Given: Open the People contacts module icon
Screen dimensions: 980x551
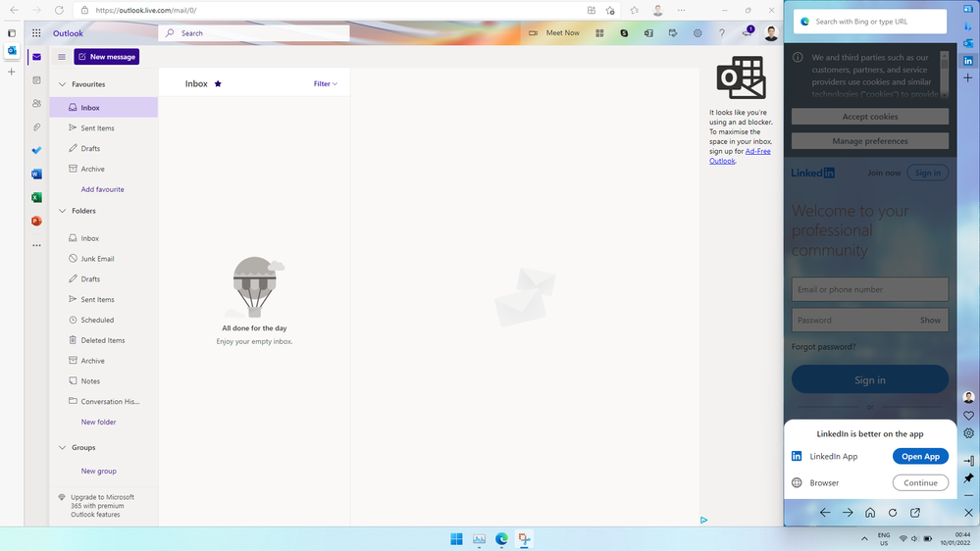Looking at the screenshot, I should tap(36, 104).
